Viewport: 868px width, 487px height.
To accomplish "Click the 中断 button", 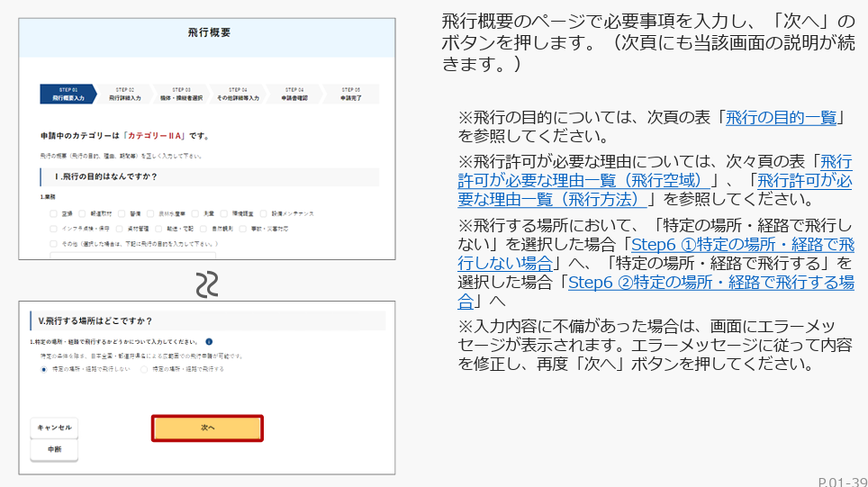I will [54, 449].
